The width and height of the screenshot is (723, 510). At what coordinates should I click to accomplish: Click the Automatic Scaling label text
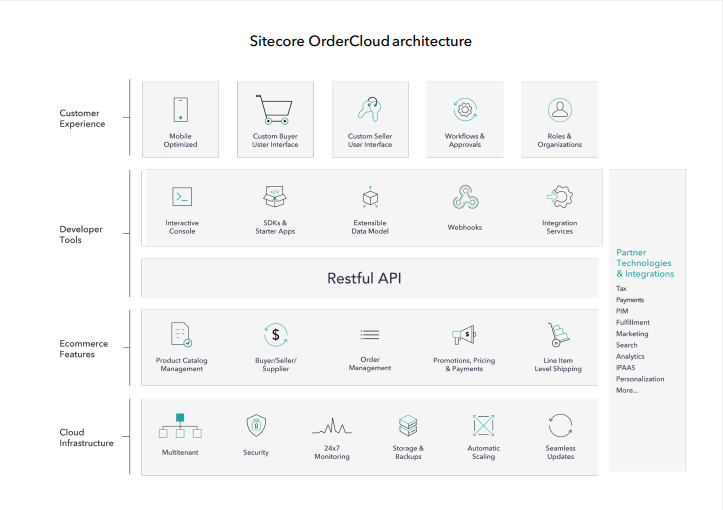click(484, 452)
